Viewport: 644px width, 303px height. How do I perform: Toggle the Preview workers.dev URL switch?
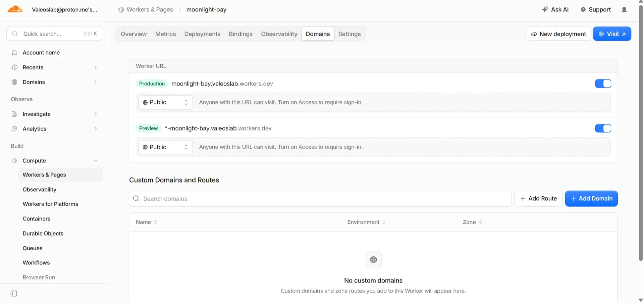(603, 128)
